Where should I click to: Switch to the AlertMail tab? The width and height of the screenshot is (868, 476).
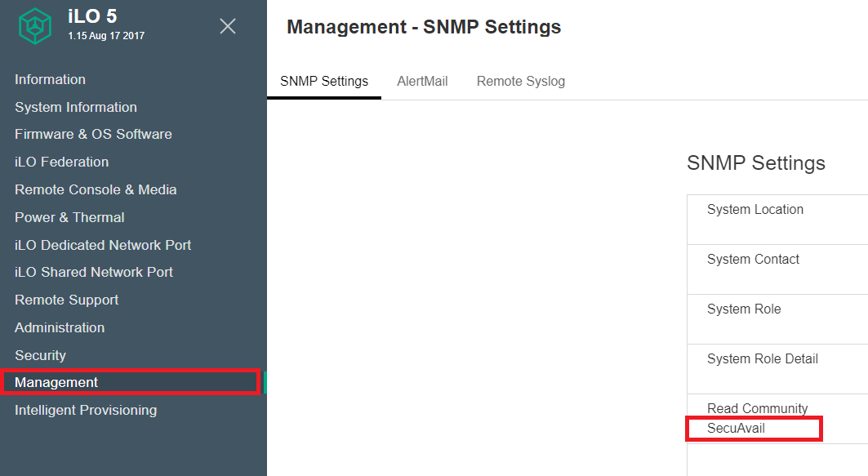422,82
